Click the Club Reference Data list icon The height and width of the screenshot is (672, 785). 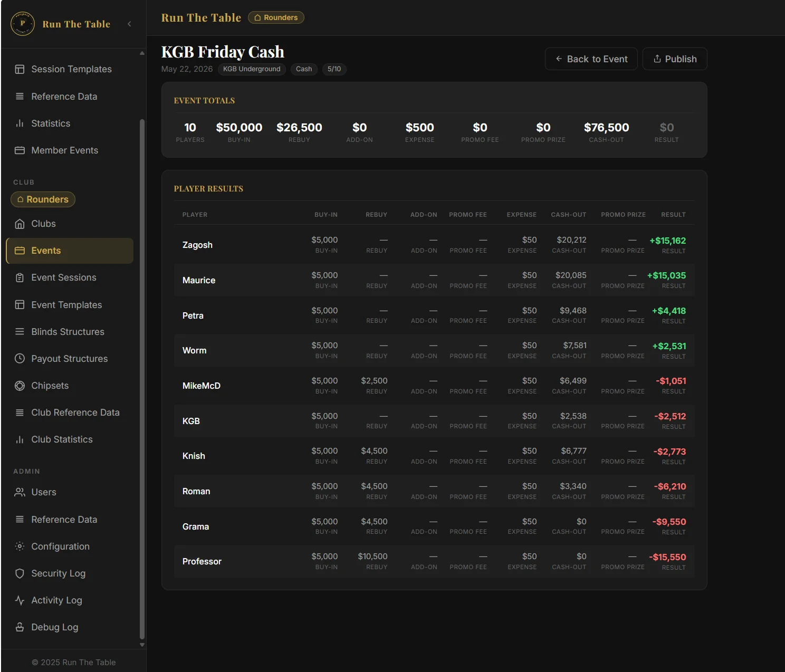(20, 412)
